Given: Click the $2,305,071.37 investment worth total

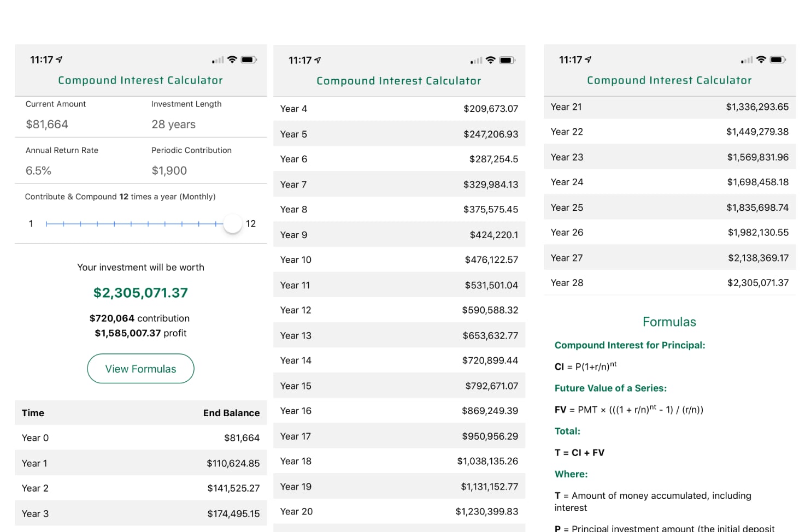Looking at the screenshot, I should click(140, 293).
